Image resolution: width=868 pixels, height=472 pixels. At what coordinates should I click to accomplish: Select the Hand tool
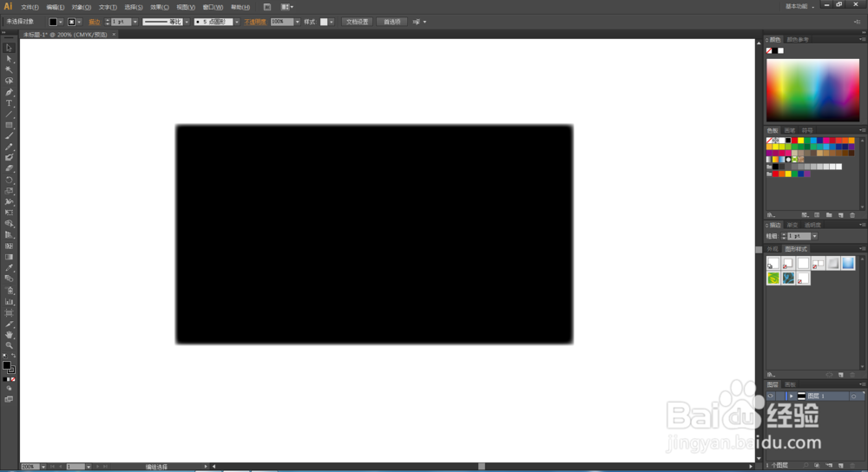click(x=9, y=335)
